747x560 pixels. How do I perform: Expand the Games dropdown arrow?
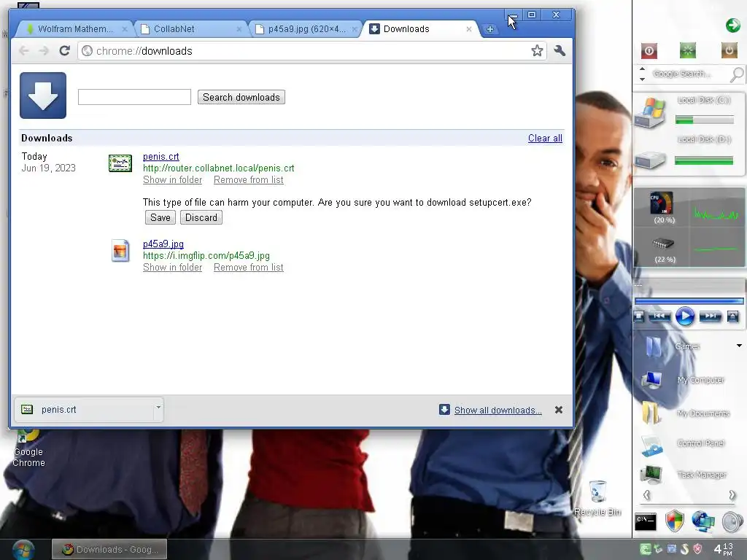point(739,346)
